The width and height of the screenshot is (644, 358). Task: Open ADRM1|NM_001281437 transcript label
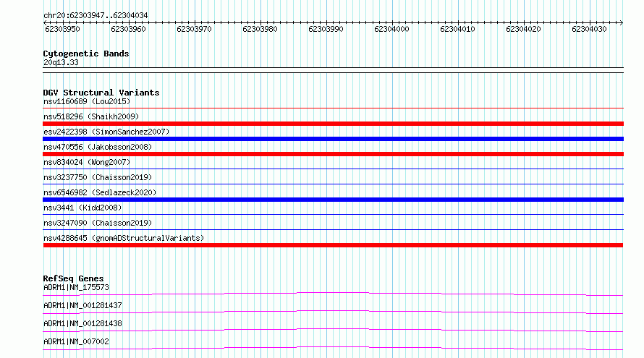(x=82, y=305)
